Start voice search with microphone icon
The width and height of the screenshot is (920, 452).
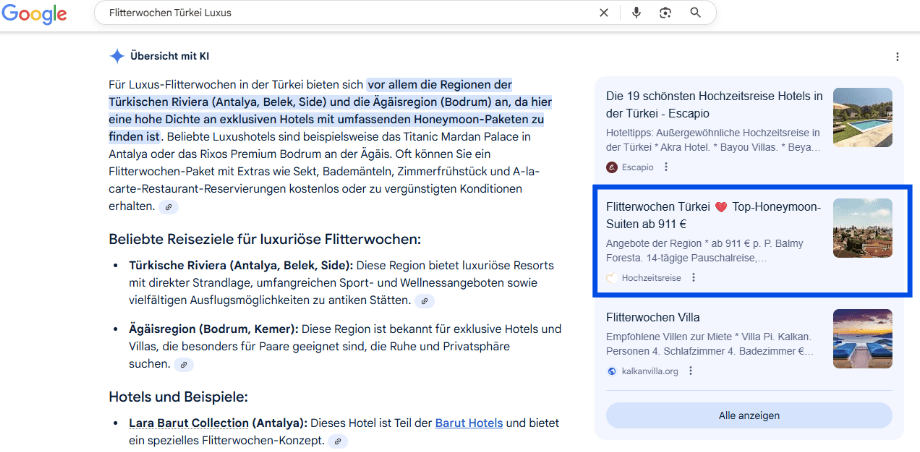637,13
